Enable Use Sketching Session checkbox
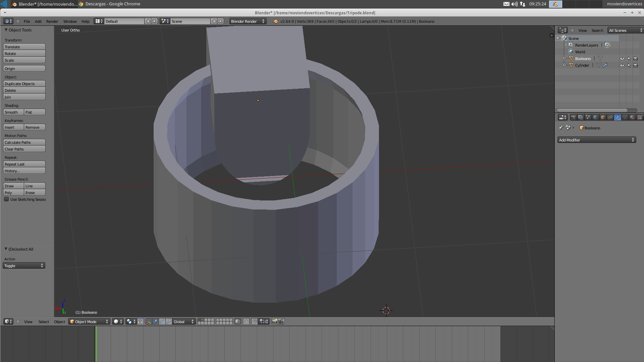Screen dimensions: 644x362 tap(6, 199)
